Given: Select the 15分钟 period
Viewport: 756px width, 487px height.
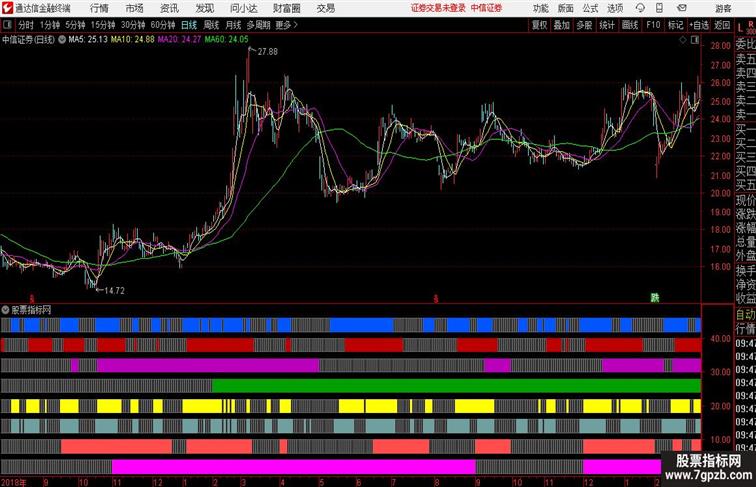Looking at the screenshot, I should point(103,25).
